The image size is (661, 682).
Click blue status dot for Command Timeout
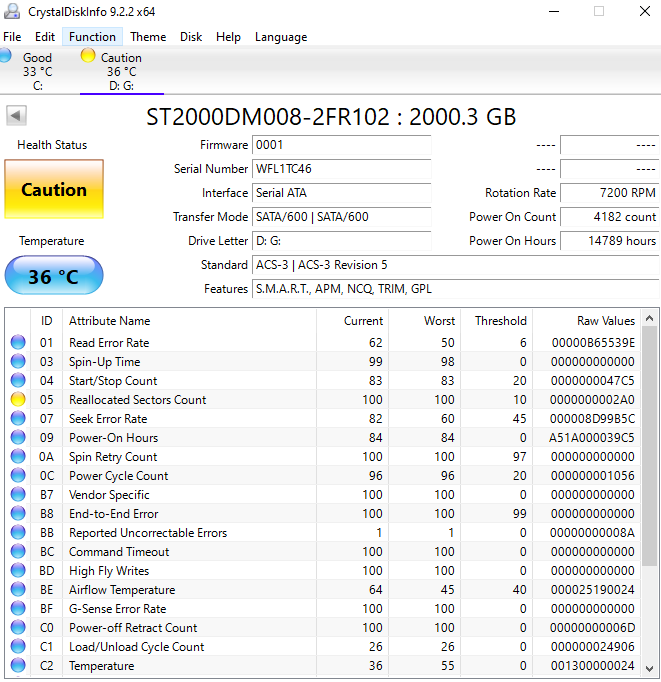[18, 552]
